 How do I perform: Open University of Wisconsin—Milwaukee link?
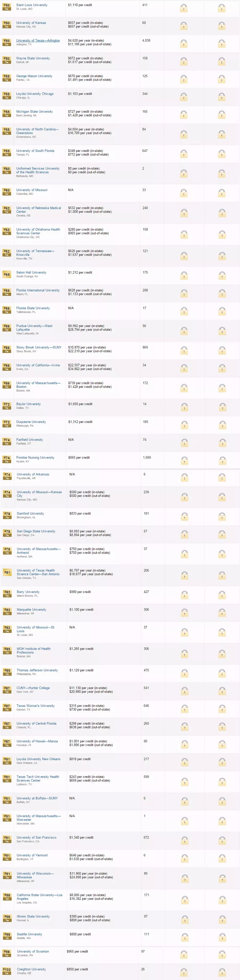click(35, 875)
